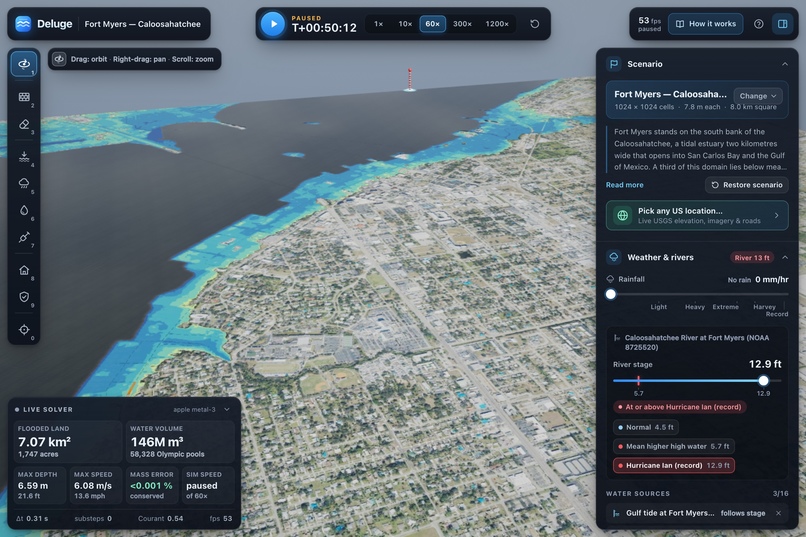Click the Fort Myers — Caloosahatchee title
Image resolution: width=806 pixels, height=537 pixels.
point(142,24)
